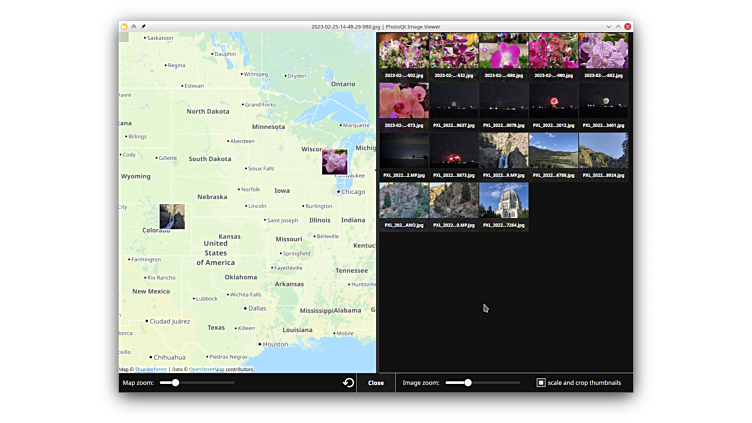Maximize the PhotoQt window
The height and width of the screenshot is (423, 752).
(x=618, y=27)
